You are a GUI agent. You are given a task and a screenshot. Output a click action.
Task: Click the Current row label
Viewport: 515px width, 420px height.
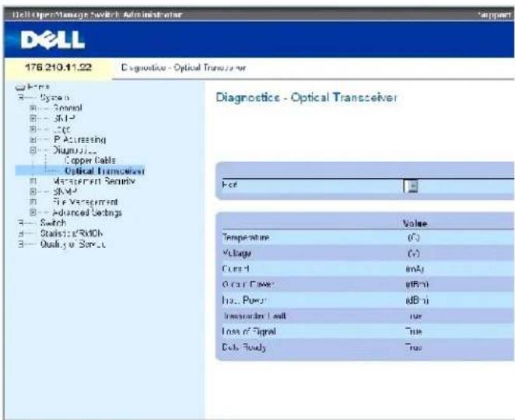click(x=236, y=269)
